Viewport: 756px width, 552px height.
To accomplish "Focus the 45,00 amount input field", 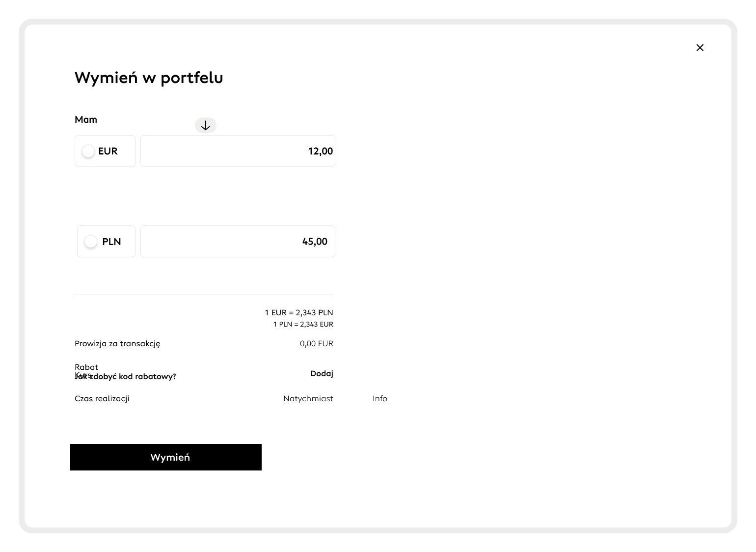I will pos(238,242).
